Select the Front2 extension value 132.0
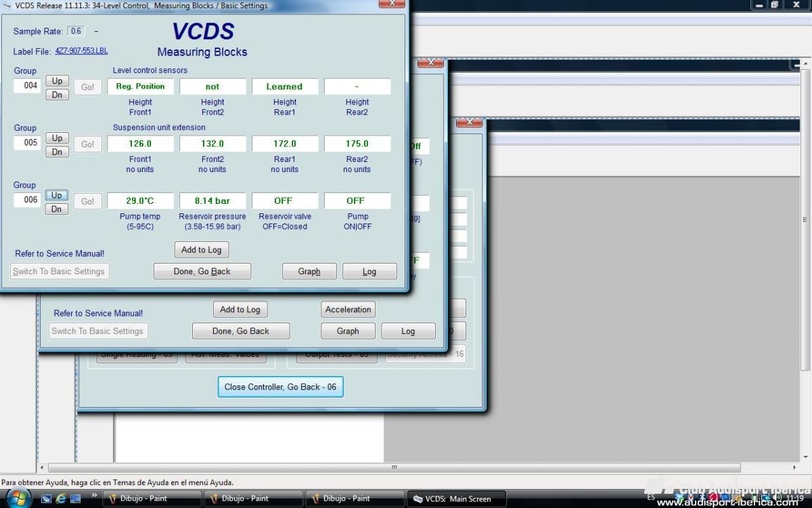 point(212,144)
